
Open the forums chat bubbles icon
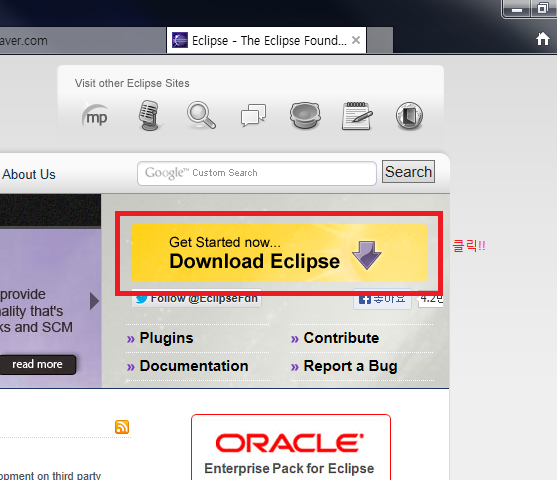(x=253, y=115)
